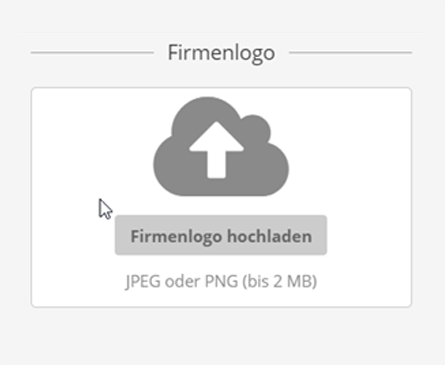Click the "(bis 2 MB)" size limit text
The height and width of the screenshot is (365, 445).
(280, 282)
